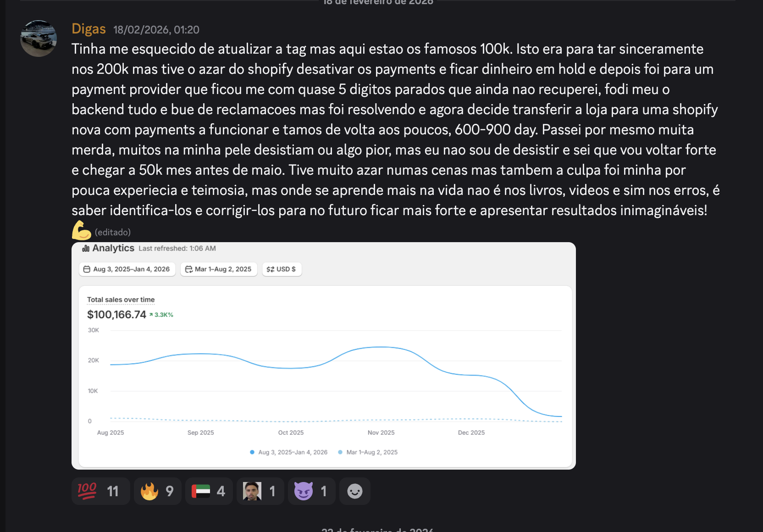763x532 pixels.
Task: Toggle the UAE flag reaction
Action: [x=209, y=491]
